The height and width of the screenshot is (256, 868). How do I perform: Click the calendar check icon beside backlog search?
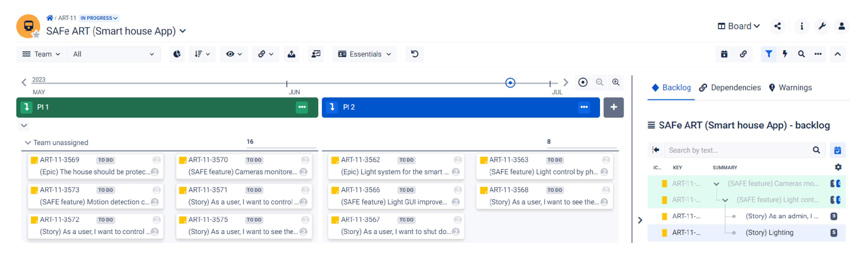(837, 150)
